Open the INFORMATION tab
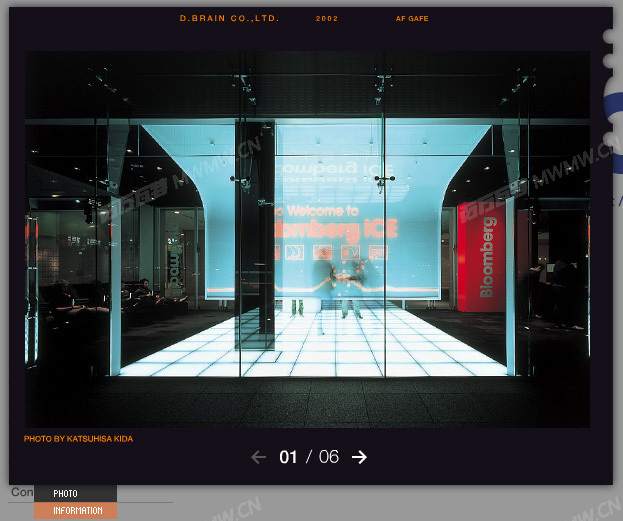This screenshot has width=623, height=521. (x=75, y=511)
